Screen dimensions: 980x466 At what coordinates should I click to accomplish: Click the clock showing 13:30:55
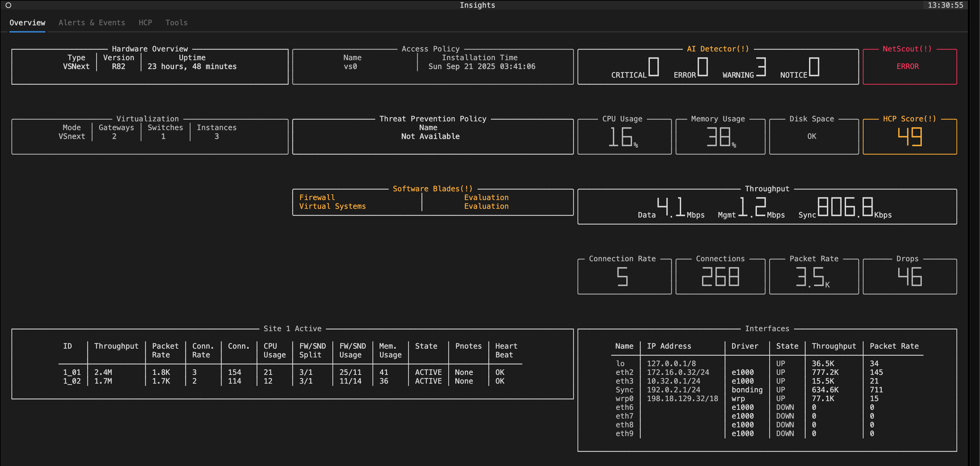(945, 5)
